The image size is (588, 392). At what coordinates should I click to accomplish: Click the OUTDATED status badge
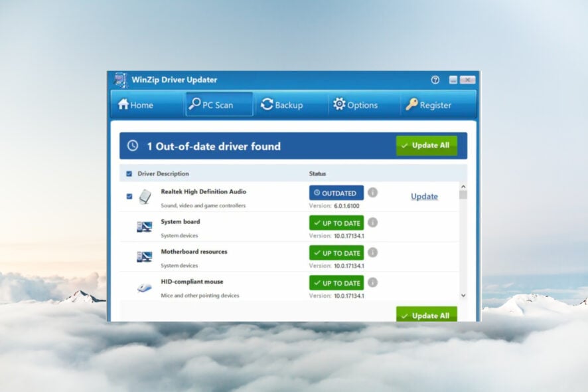click(336, 193)
